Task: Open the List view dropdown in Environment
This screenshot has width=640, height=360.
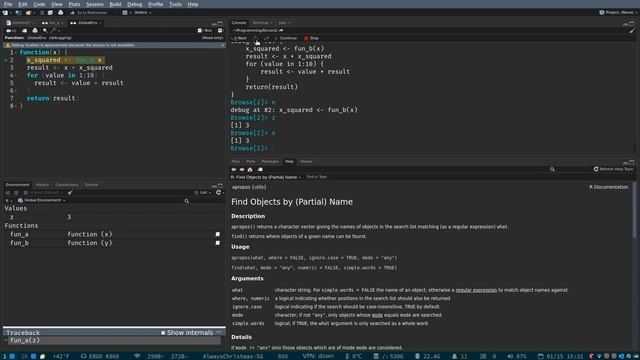Action: click(x=203, y=193)
